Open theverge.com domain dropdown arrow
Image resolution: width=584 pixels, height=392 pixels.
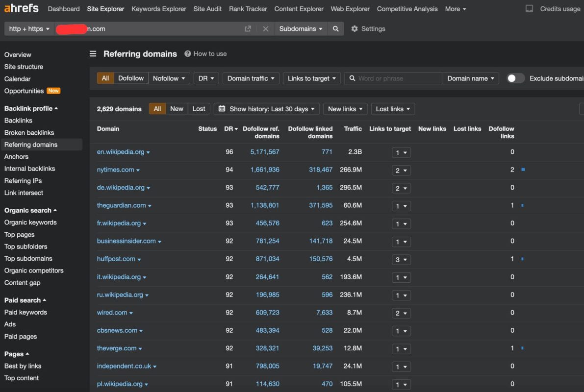coord(140,349)
